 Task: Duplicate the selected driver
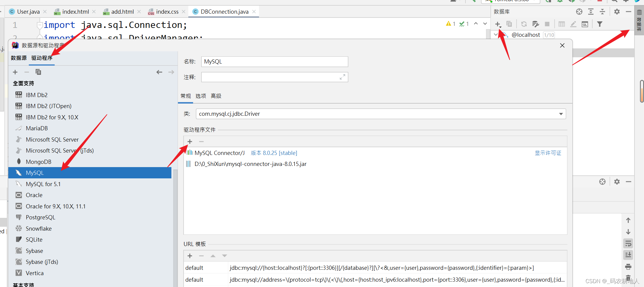(x=38, y=72)
